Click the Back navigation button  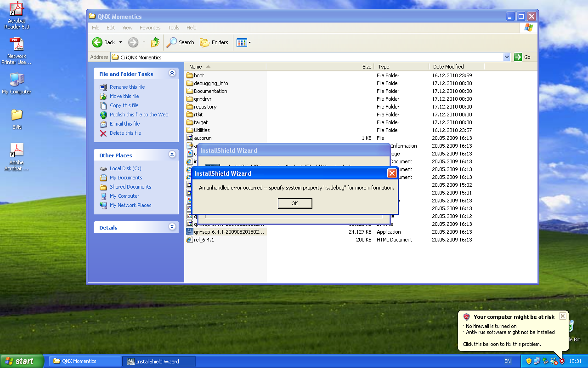[x=104, y=42]
